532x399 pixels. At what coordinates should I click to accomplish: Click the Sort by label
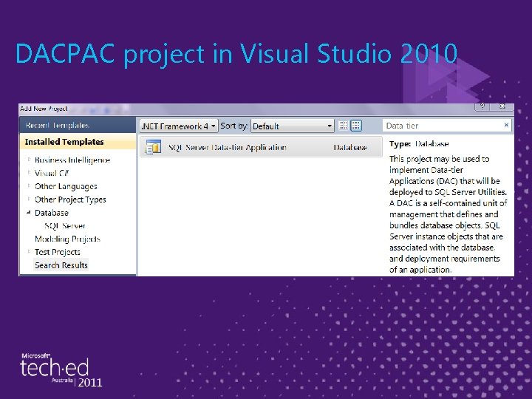tap(234, 126)
